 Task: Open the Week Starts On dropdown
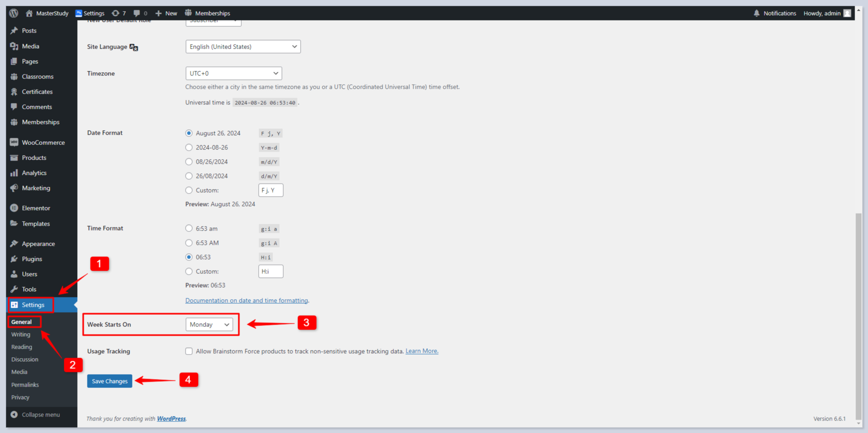click(209, 324)
